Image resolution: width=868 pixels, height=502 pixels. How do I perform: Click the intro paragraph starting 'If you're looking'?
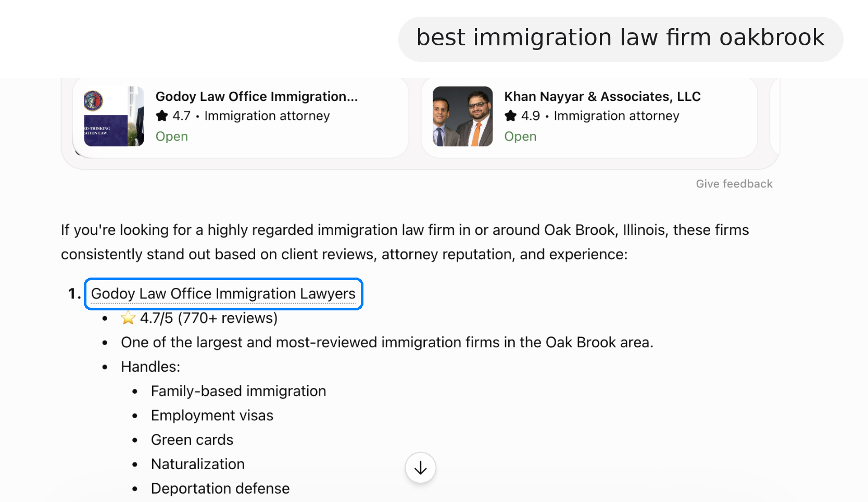405,242
